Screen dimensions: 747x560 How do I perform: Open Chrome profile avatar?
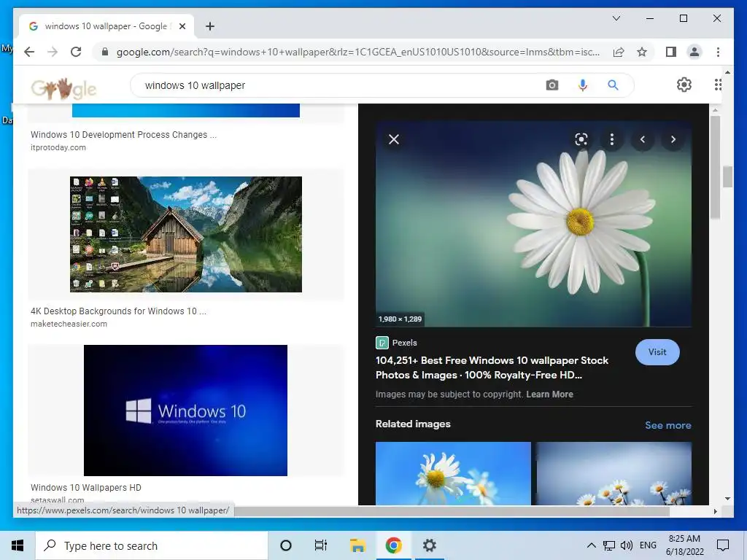coord(694,52)
